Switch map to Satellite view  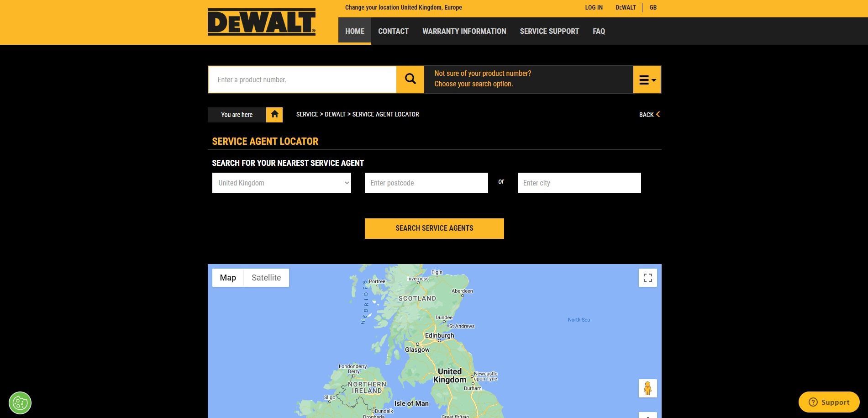(266, 278)
